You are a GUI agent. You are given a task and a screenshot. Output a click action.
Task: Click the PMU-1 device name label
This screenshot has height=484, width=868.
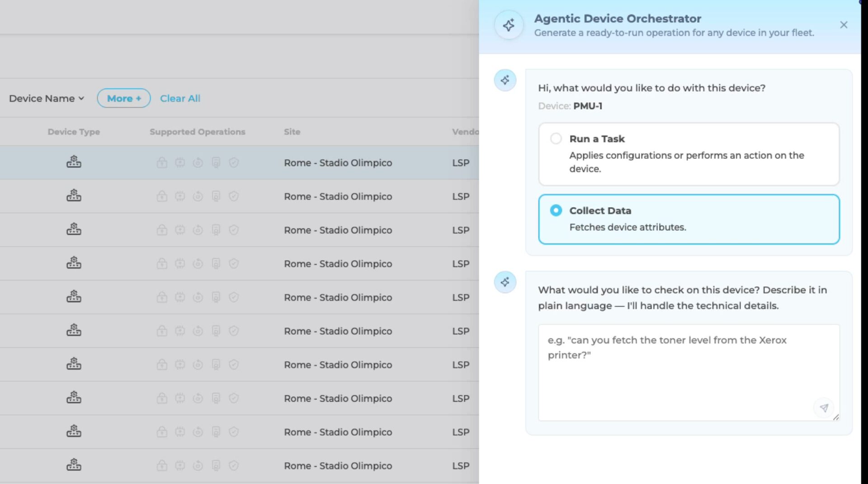588,106
